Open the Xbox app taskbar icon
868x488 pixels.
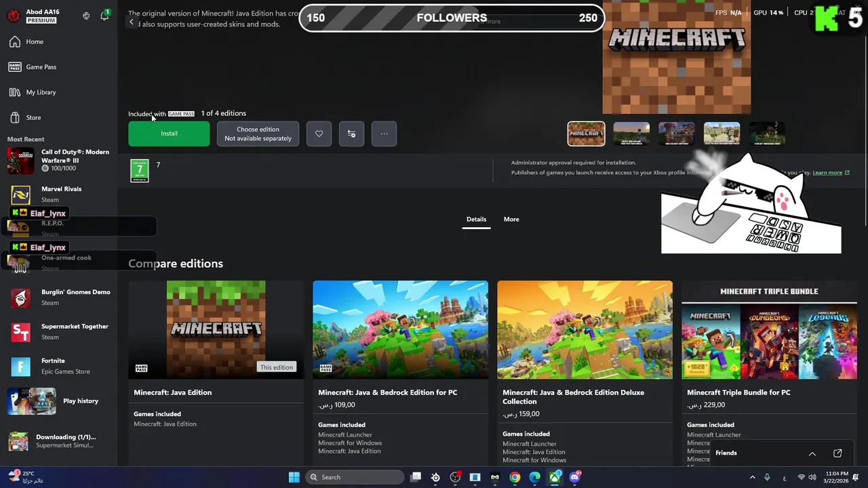tap(555, 477)
